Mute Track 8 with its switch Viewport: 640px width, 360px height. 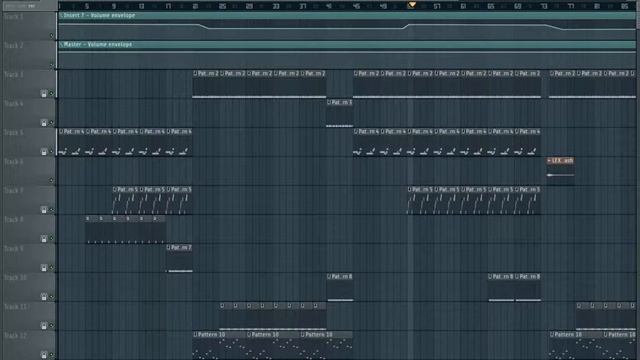(51, 239)
